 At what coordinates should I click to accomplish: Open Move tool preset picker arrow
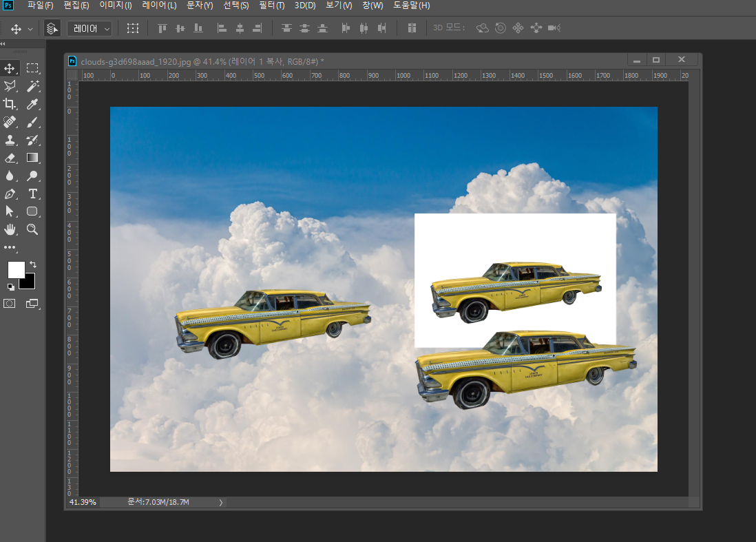(x=30, y=29)
